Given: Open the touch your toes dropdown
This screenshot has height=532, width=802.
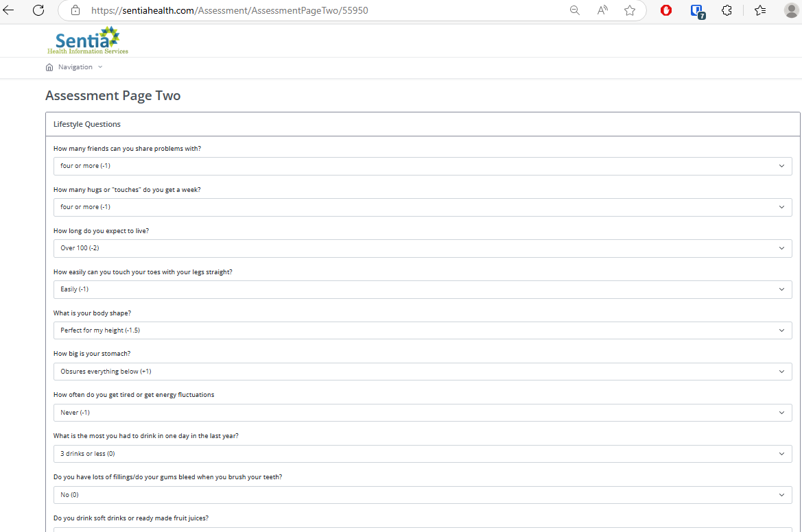Looking at the screenshot, I should click(x=423, y=289).
